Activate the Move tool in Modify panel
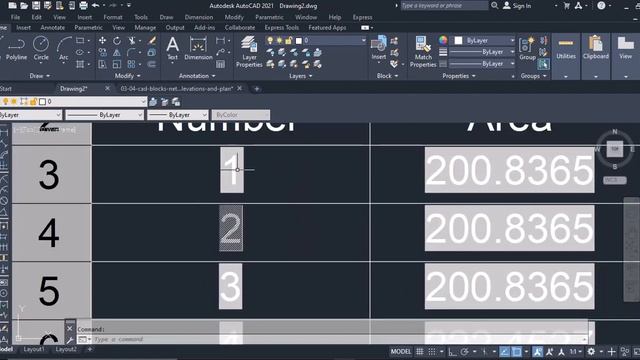The height and width of the screenshot is (360, 640). (x=102, y=40)
